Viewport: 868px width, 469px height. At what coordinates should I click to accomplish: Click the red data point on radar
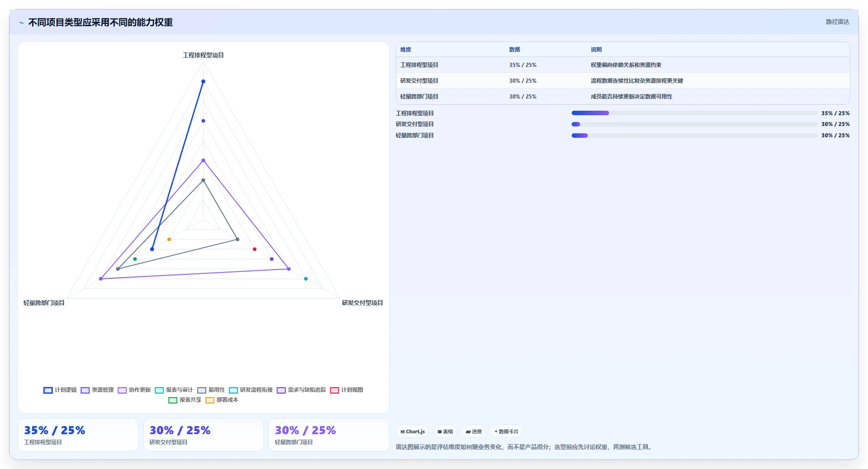tap(254, 249)
